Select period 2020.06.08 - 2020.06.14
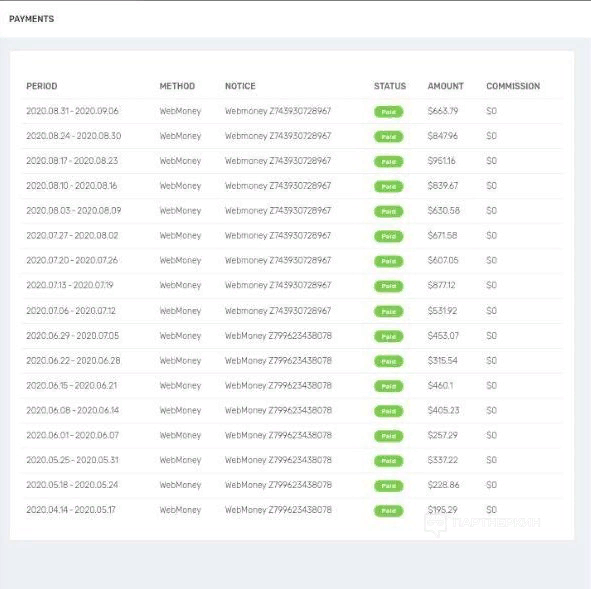This screenshot has height=589, width=591. 72,410
